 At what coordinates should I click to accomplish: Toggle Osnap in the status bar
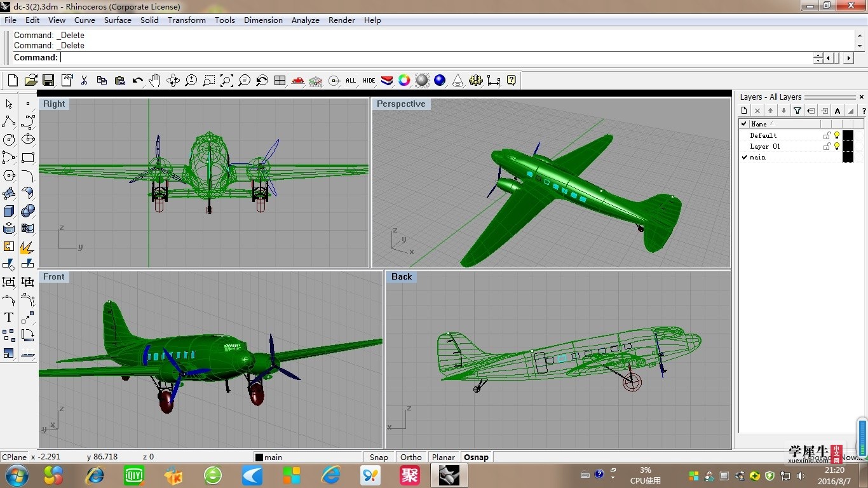click(477, 457)
